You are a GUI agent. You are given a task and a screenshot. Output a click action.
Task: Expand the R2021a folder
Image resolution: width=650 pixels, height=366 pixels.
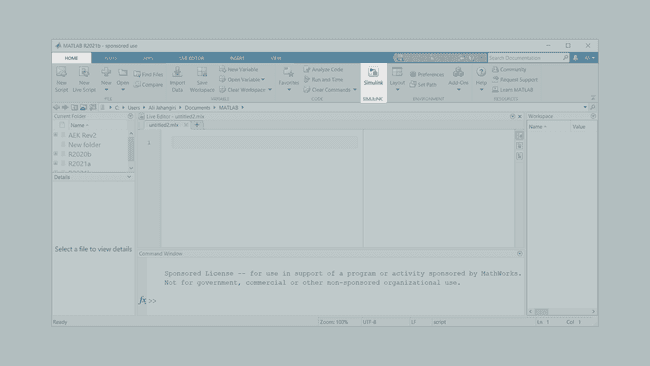pyautogui.click(x=56, y=163)
